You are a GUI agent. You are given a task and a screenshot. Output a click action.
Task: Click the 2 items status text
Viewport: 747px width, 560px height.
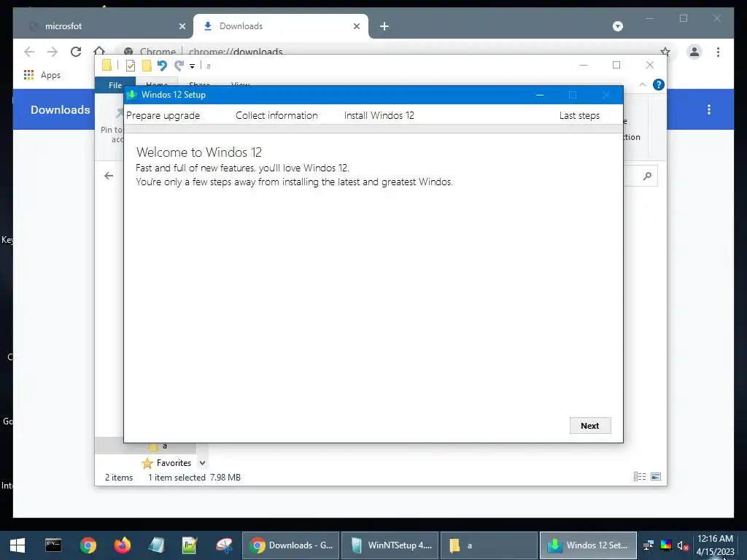coord(119,477)
